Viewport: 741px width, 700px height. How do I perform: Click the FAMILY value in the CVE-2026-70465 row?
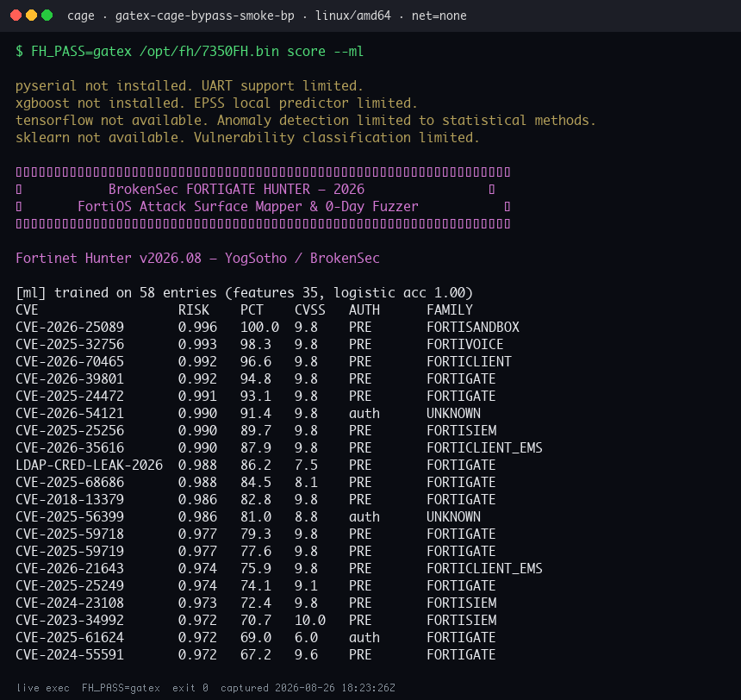click(x=469, y=361)
